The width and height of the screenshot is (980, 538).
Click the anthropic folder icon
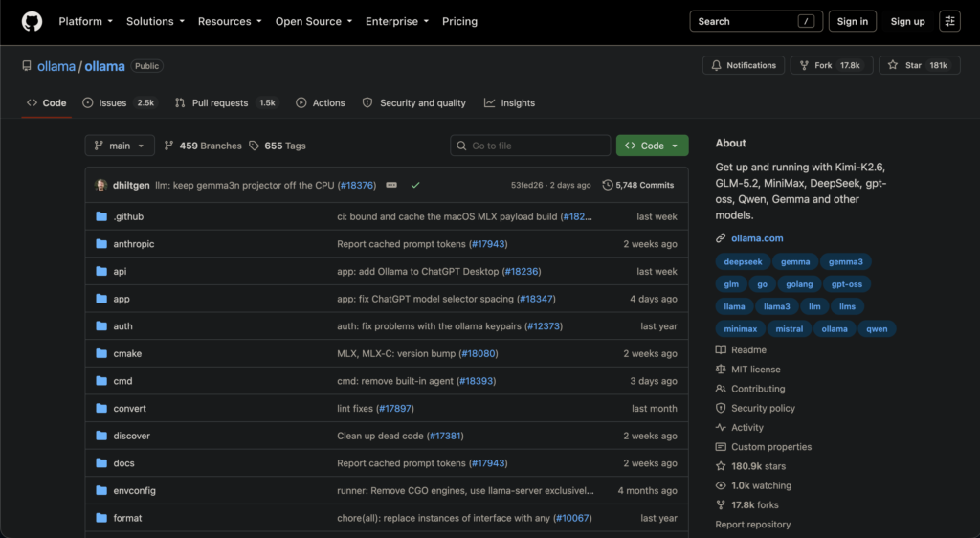[101, 244]
